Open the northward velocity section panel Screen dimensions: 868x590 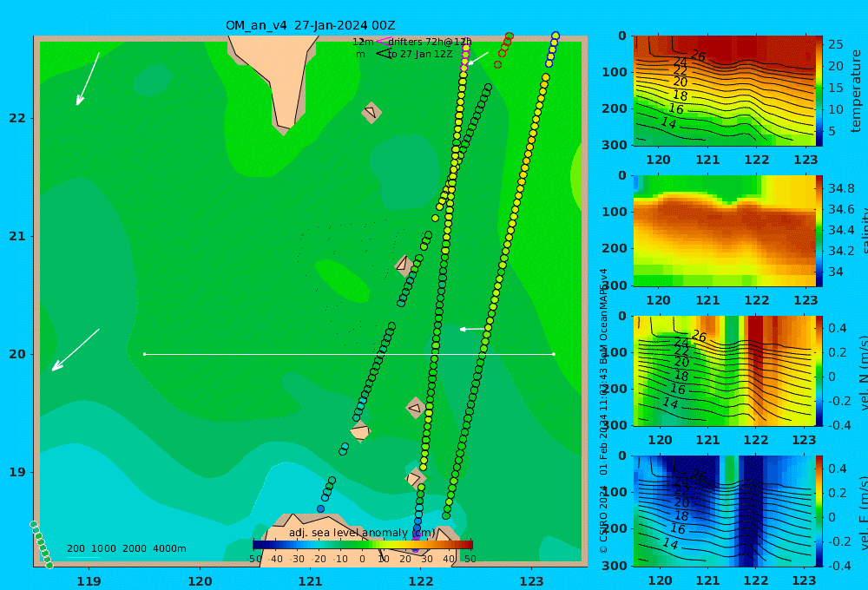coord(725,370)
